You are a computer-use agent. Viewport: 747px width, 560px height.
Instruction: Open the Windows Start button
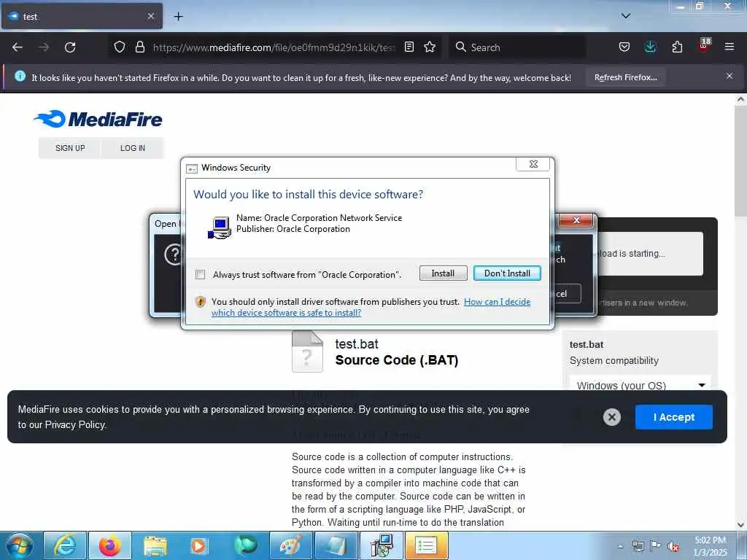click(x=20, y=545)
